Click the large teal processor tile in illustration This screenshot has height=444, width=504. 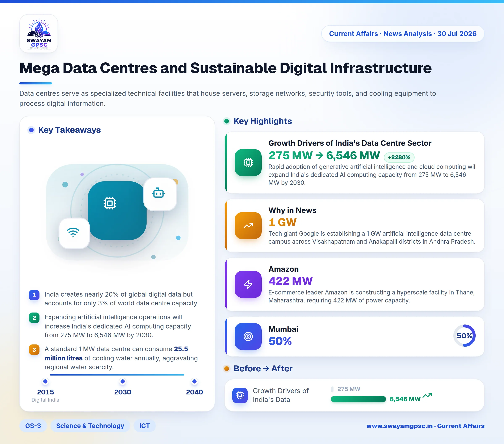click(x=117, y=210)
